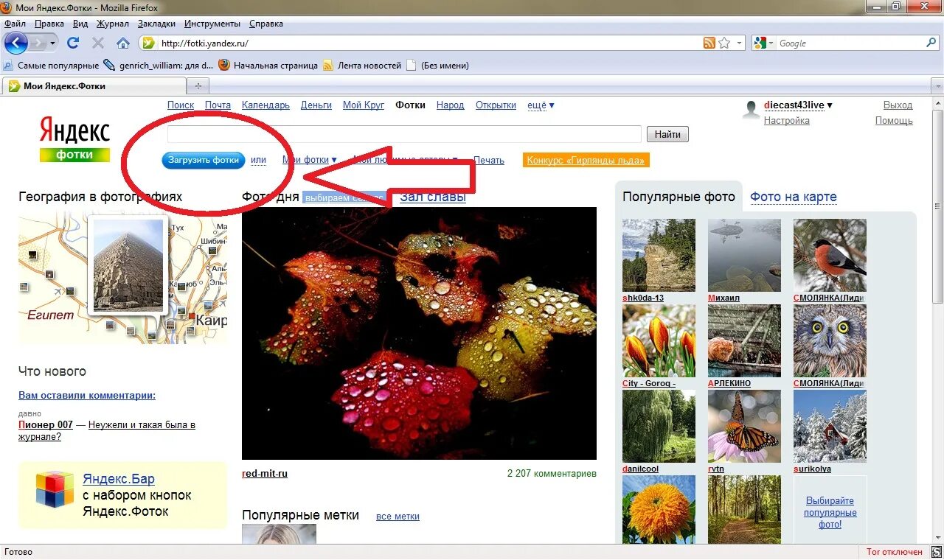
Task: Click the forward navigation arrow button
Action: (x=37, y=43)
